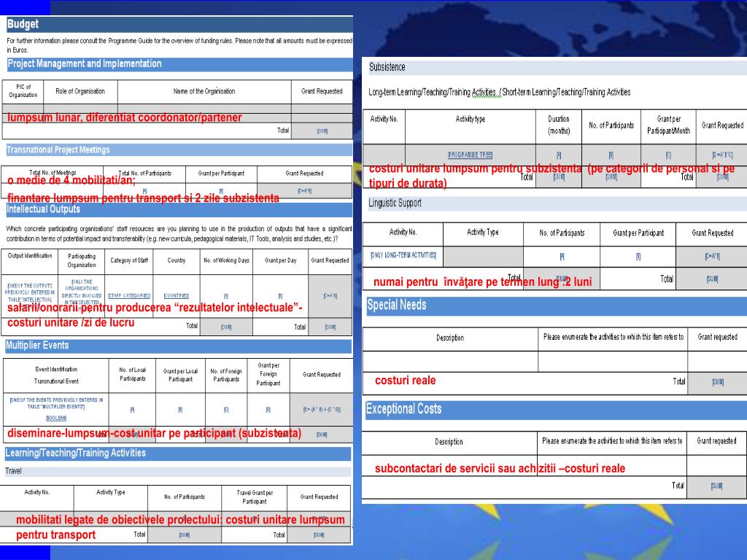Click the "PIC of Organisation" column header
The width and height of the screenshot is (747, 560).
[23, 91]
